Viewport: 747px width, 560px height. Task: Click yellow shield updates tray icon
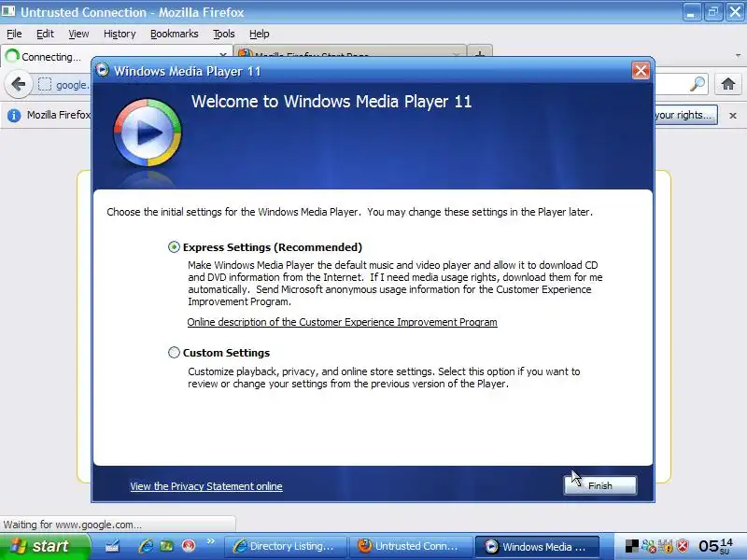click(666, 546)
